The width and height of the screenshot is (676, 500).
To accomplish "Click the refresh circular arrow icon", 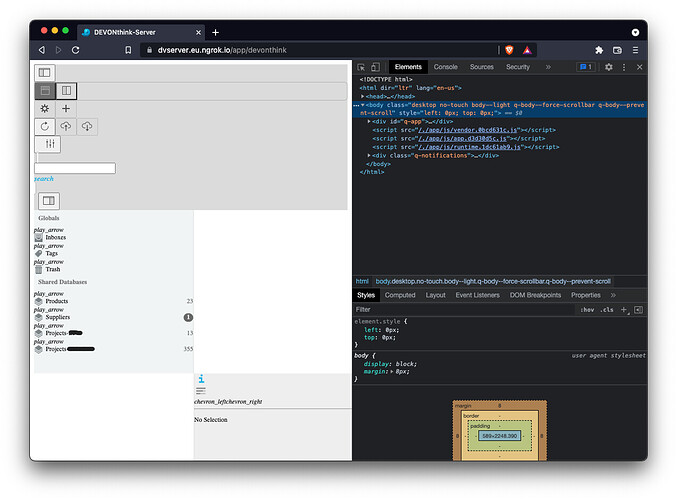I will (x=45, y=126).
